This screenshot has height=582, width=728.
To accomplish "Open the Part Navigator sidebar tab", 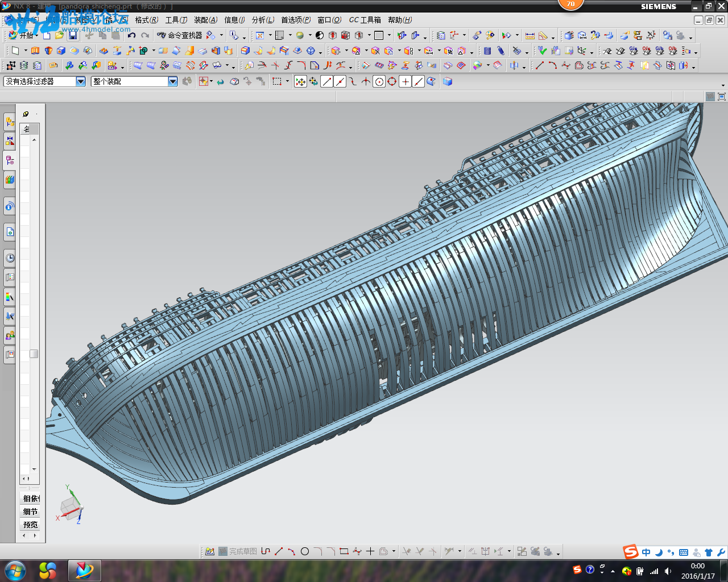I will [x=10, y=160].
